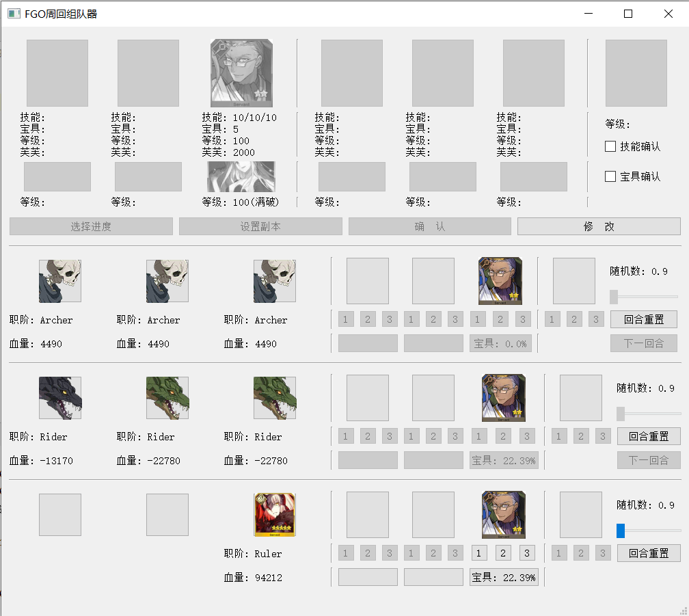The height and width of the screenshot is (616, 689).
Task: Click the grayscale servant portrait in top team row
Action: click(241, 73)
